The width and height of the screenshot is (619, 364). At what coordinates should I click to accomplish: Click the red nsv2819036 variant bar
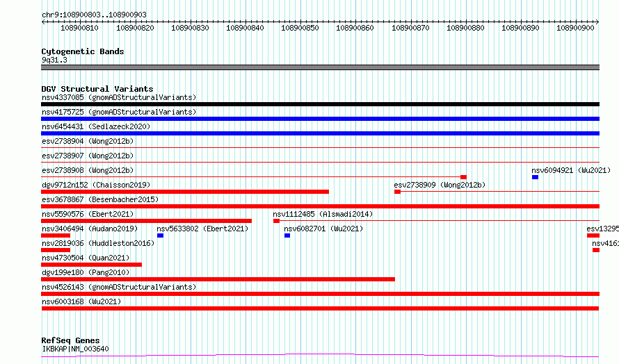tap(56, 250)
